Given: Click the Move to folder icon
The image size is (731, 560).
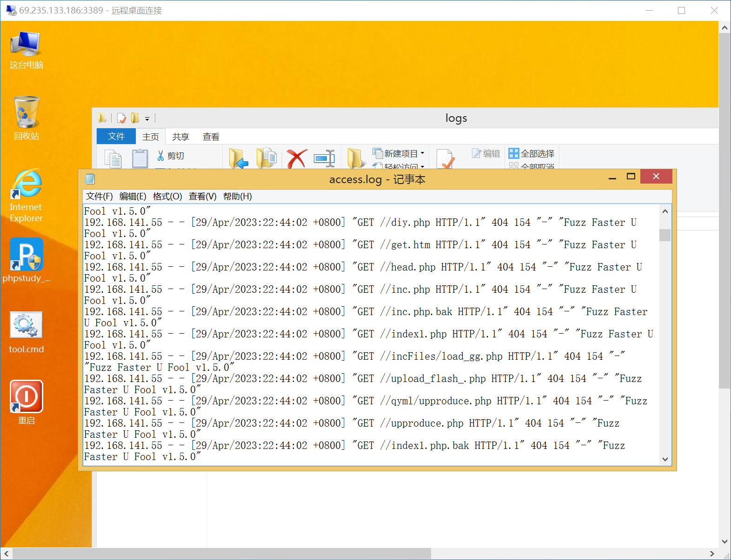Looking at the screenshot, I should tap(239, 159).
